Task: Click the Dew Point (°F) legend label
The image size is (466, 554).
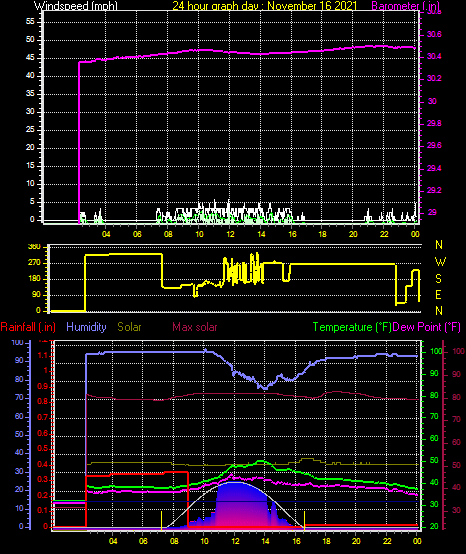Action: tap(427, 327)
